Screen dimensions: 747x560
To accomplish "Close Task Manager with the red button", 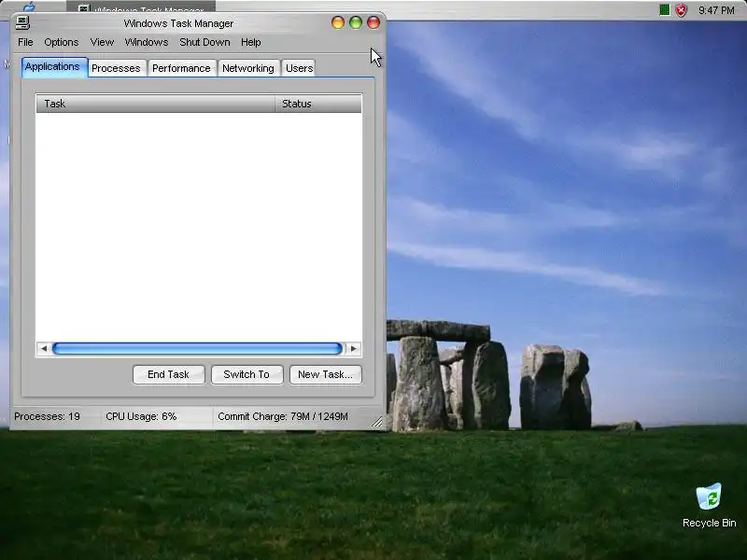I will pyautogui.click(x=373, y=22).
